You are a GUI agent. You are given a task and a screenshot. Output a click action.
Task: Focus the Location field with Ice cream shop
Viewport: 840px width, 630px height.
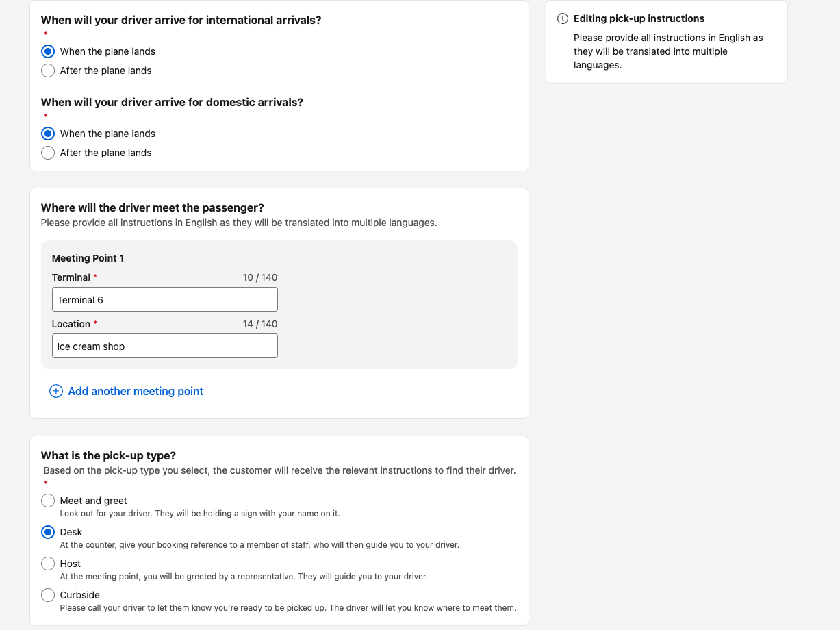(x=165, y=346)
